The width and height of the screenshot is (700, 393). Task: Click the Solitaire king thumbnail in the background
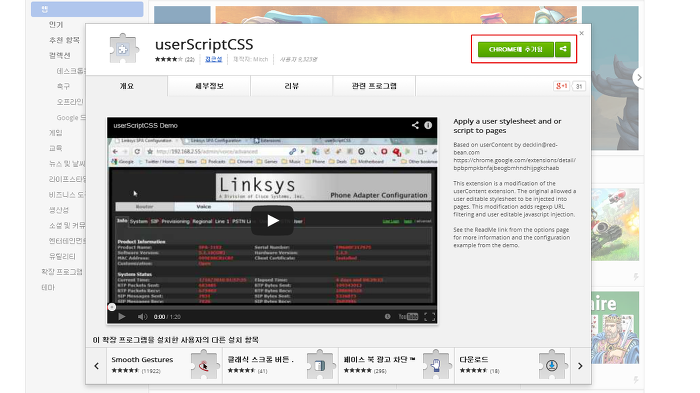click(x=615, y=327)
